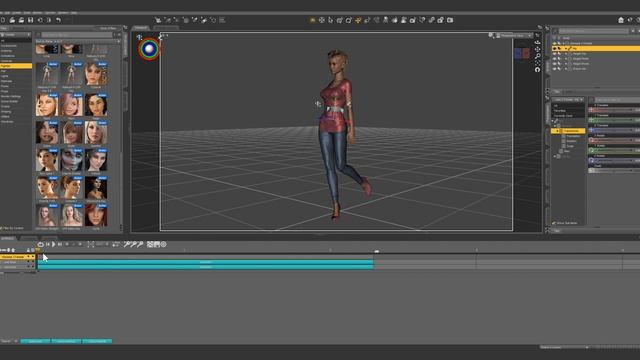Viewport: 640px width, 360px height.
Task: Click the padlock icon in the tool row
Action: [441, 20]
